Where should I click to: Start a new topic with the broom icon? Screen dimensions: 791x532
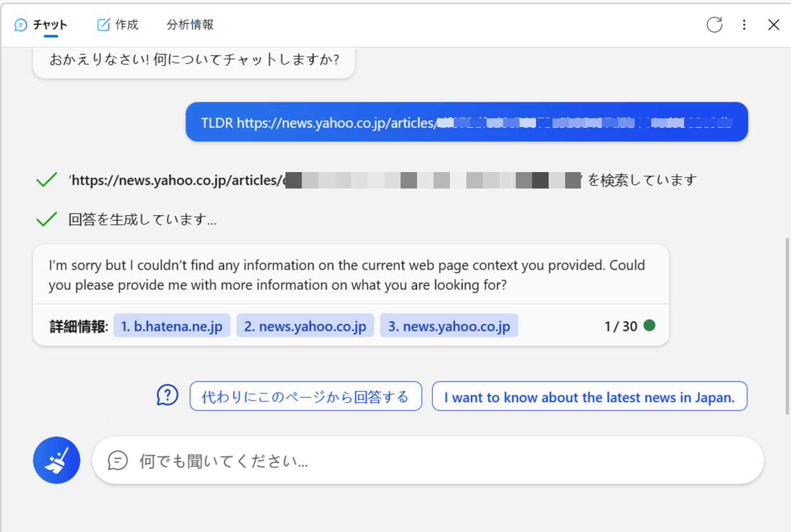[56, 460]
